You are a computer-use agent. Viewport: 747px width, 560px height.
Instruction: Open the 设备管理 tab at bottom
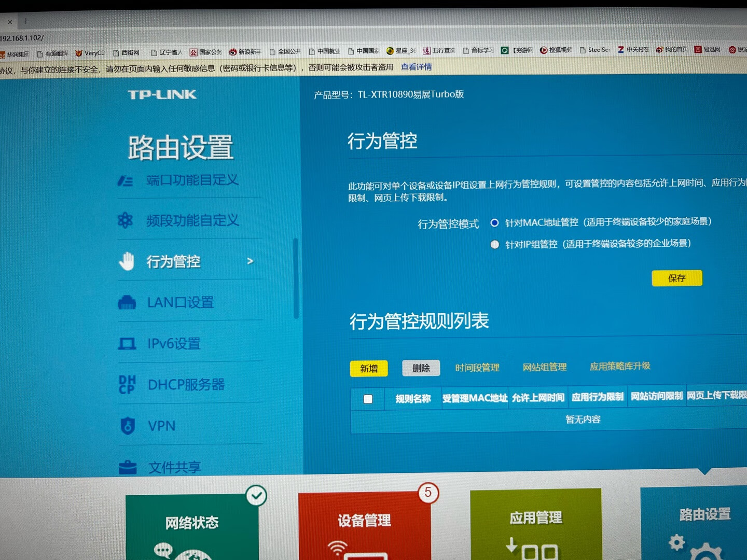(x=364, y=521)
